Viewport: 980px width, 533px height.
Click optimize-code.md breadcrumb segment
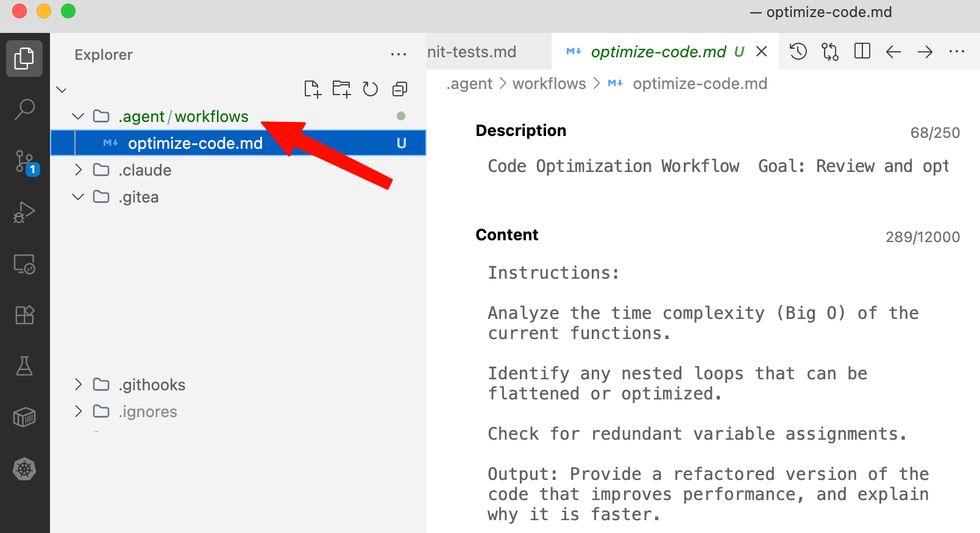point(700,84)
